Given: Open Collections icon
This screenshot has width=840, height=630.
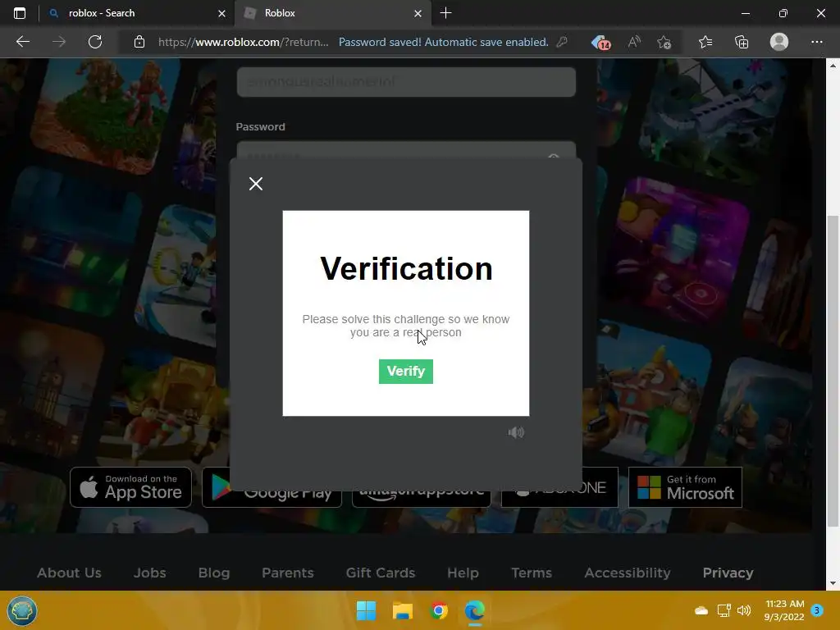Looking at the screenshot, I should pyautogui.click(x=742, y=42).
